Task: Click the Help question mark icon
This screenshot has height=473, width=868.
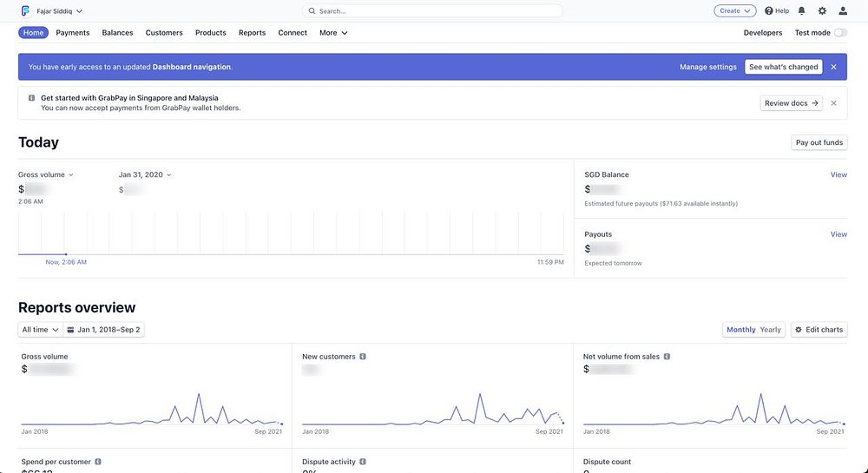Action: [x=769, y=11]
